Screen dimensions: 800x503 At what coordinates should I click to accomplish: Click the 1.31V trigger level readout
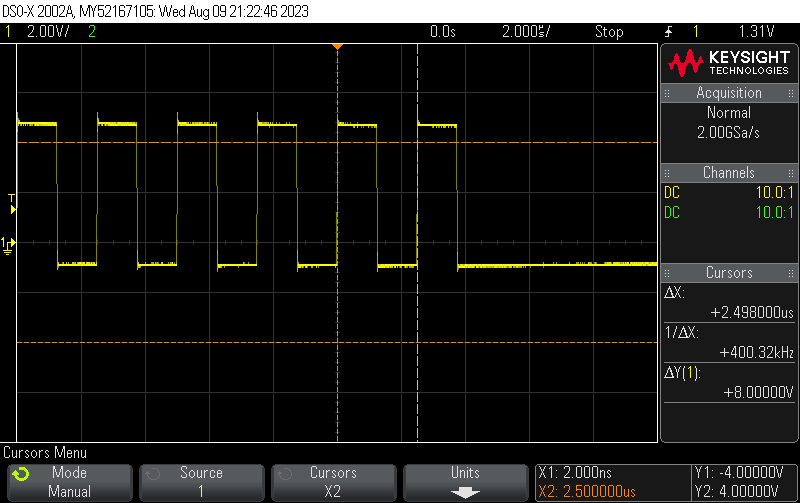(757, 32)
